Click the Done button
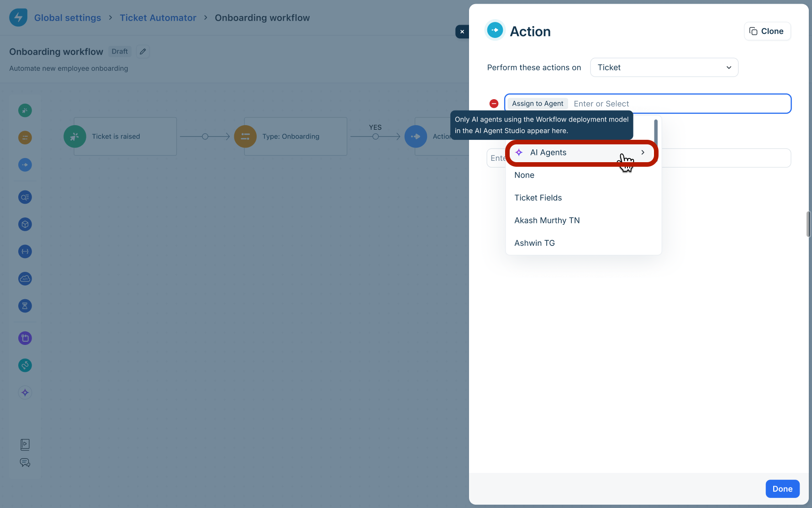Screen dimensions: 812x508 tap(782, 489)
